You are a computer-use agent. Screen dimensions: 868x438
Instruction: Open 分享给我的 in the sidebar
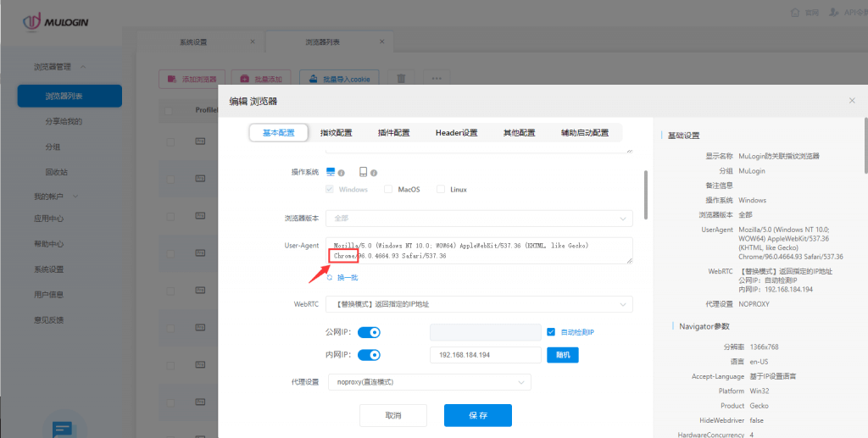click(x=64, y=121)
